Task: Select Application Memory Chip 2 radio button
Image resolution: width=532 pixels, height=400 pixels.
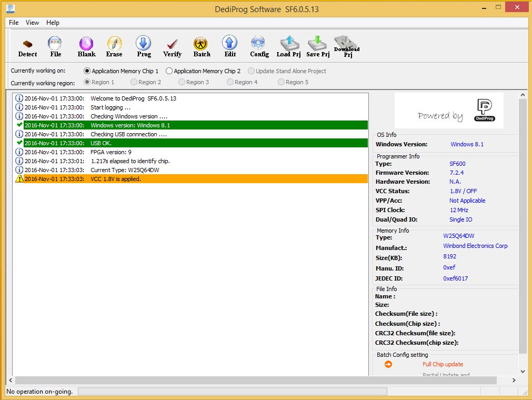Action: 169,71
